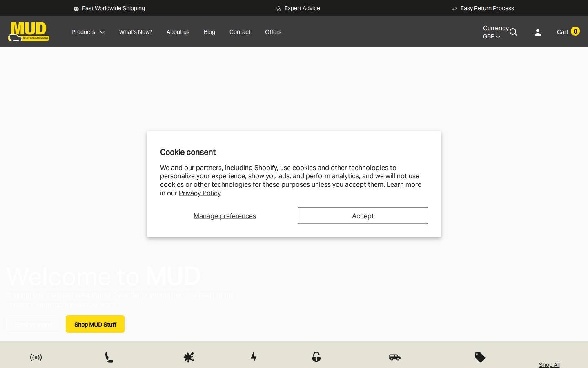This screenshot has width=588, height=368.
Task: Click the Shop MUD Stuff button
Action: (x=95, y=324)
